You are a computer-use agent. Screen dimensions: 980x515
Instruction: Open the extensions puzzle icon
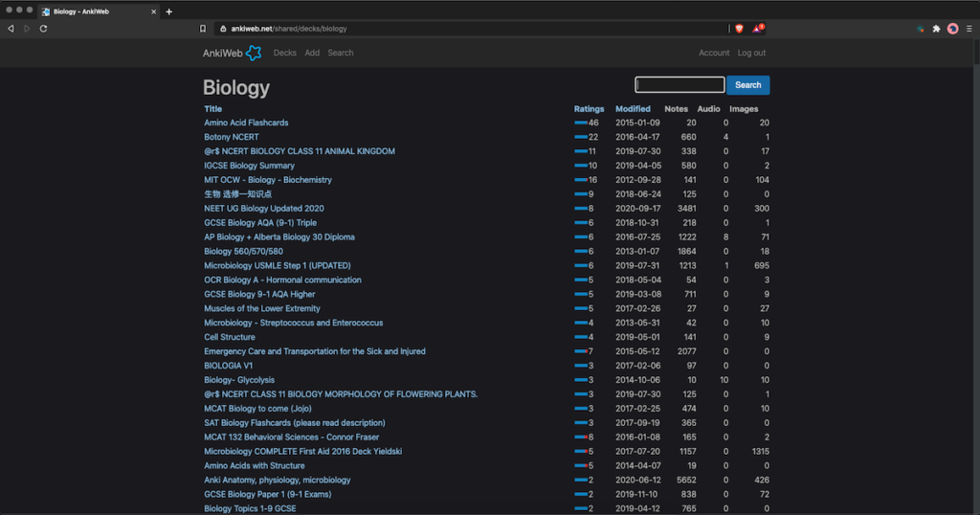[936, 29]
